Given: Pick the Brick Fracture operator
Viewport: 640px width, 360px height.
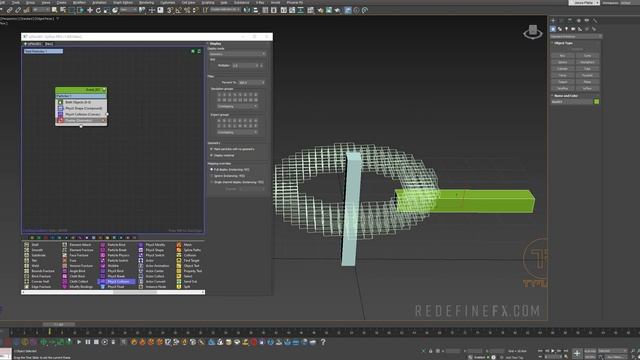Looking at the screenshot, I should 38,276.
